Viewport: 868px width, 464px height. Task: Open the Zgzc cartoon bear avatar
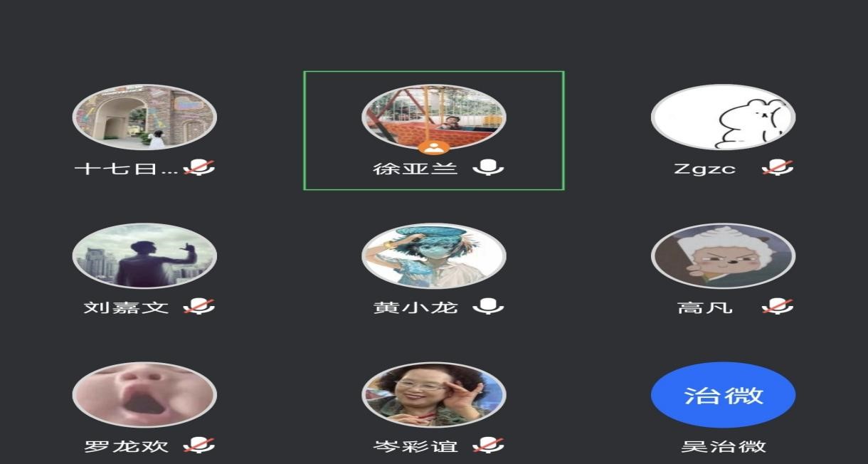[x=723, y=117]
